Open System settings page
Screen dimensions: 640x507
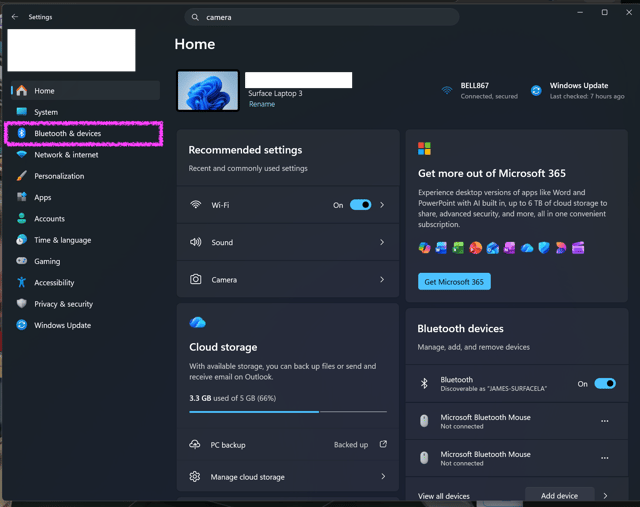(x=85, y=112)
